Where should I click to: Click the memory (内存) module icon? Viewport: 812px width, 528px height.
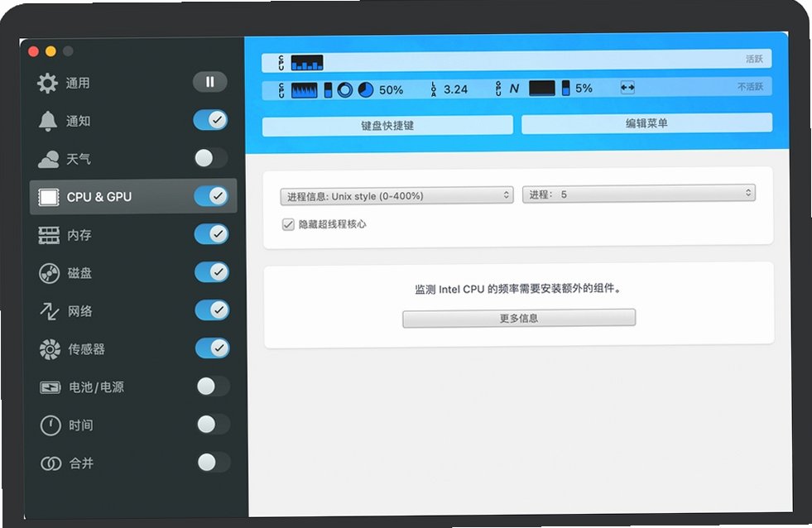point(49,235)
